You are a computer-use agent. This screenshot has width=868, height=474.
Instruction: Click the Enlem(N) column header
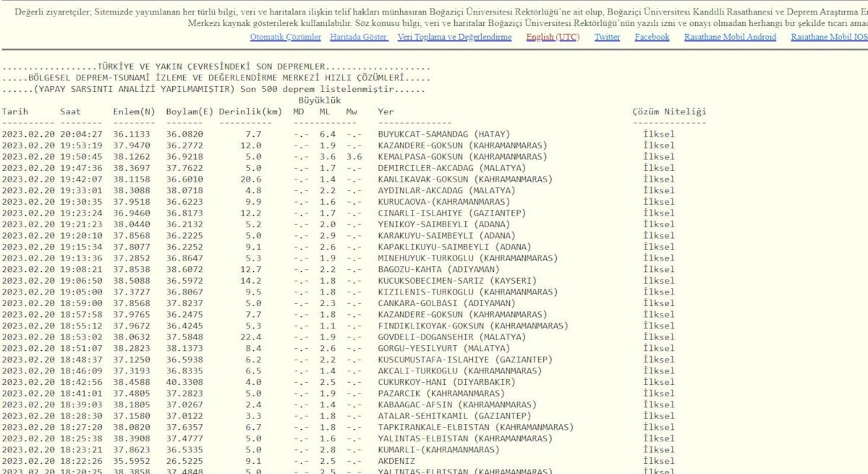click(x=134, y=111)
